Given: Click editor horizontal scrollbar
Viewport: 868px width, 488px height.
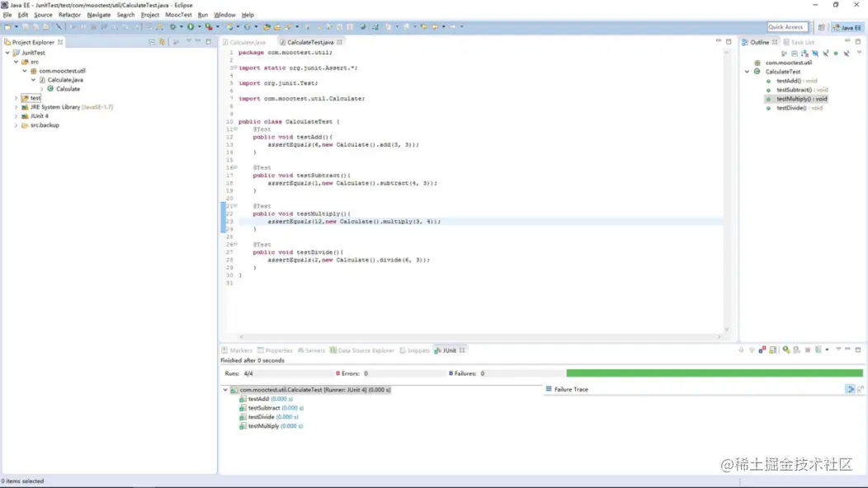Looking at the screenshot, I should [480, 336].
